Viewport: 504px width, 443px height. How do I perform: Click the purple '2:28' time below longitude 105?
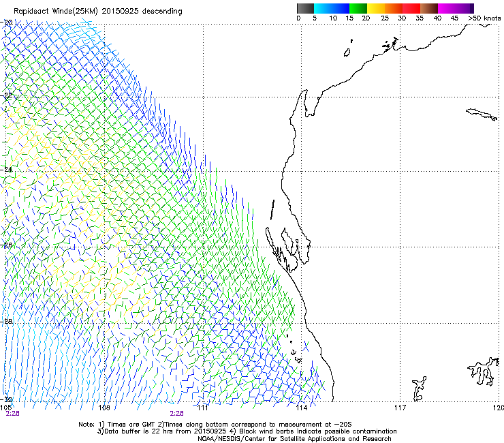pyautogui.click(x=12, y=414)
